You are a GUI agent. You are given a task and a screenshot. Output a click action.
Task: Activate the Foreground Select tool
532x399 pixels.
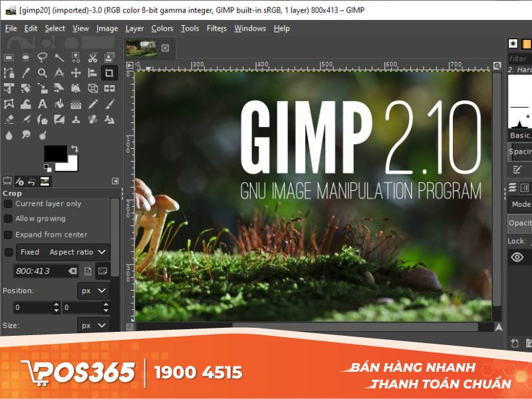tap(109, 57)
